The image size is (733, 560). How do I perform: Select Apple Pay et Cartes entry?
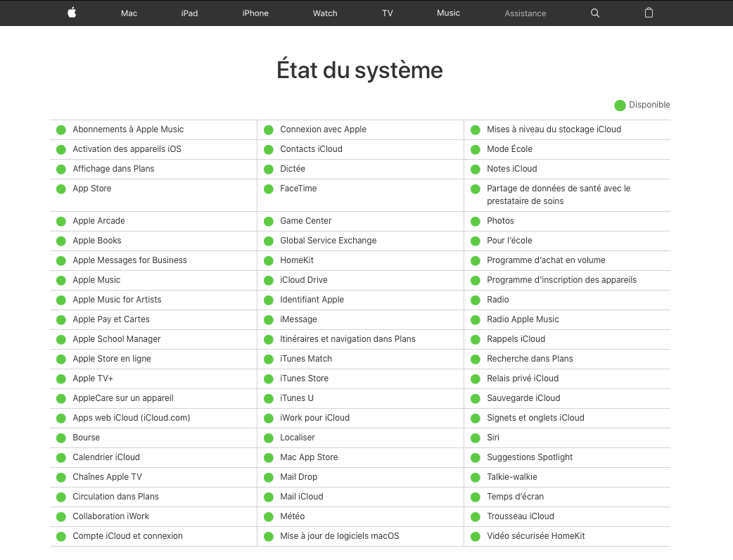[110, 319]
